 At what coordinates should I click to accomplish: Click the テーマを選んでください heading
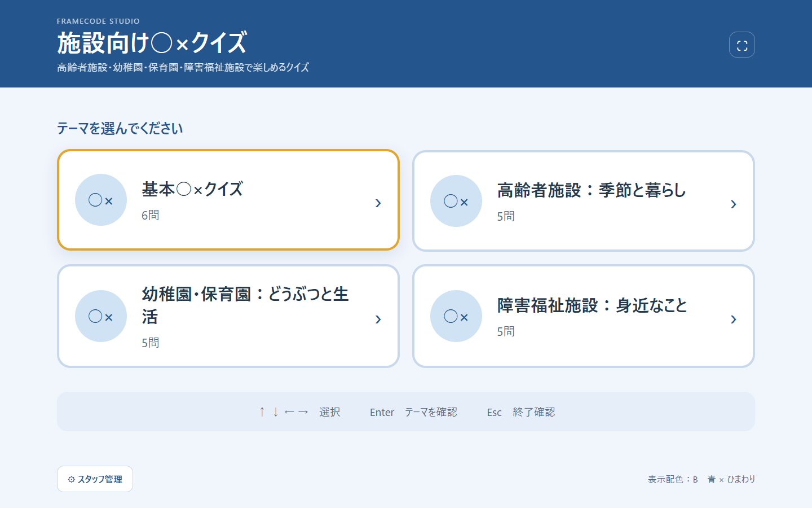tap(120, 129)
